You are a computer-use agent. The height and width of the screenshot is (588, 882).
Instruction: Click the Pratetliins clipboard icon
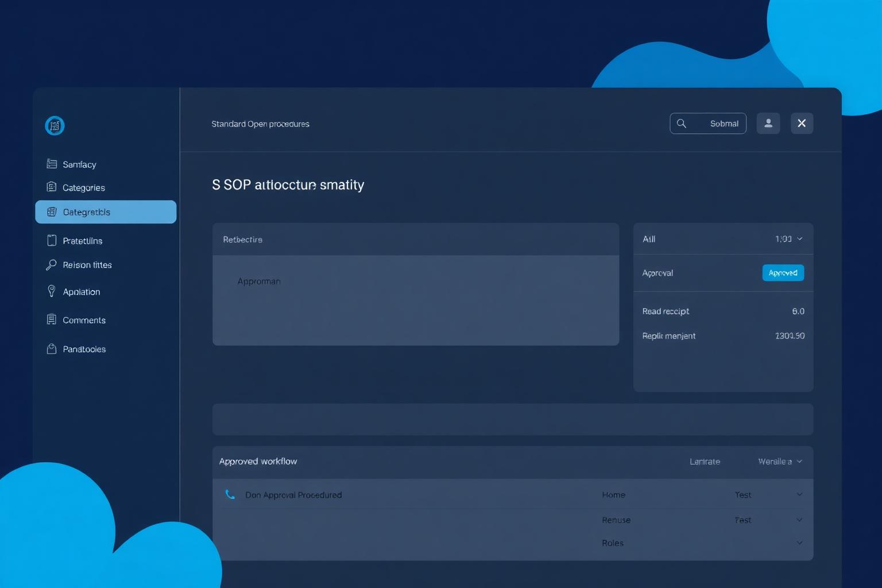[x=52, y=240]
